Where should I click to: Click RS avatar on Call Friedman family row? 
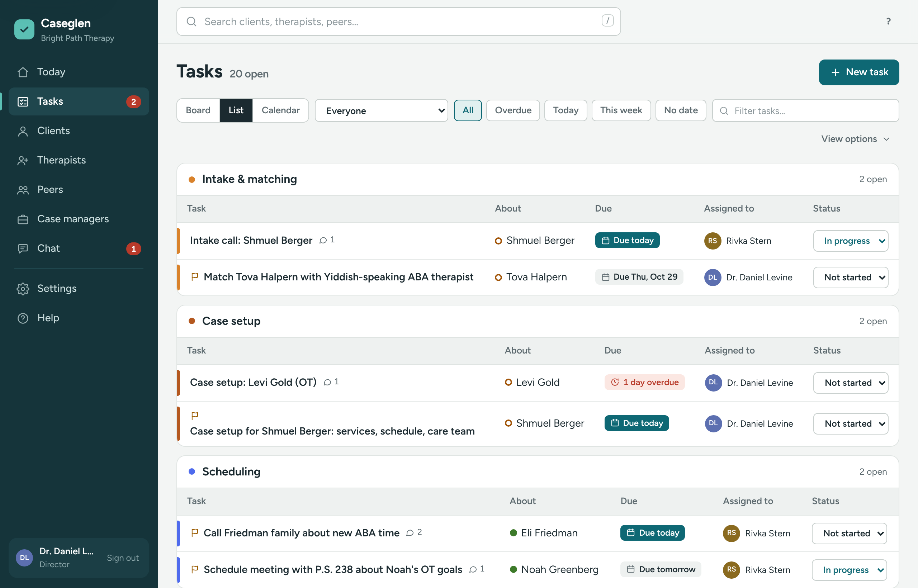731,533
